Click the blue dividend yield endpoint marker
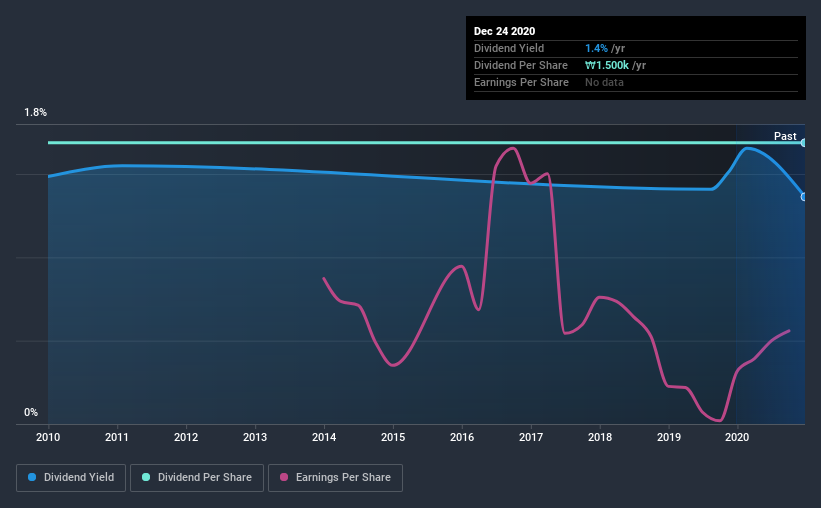Screen dimensions: 821x508 [x=804, y=197]
